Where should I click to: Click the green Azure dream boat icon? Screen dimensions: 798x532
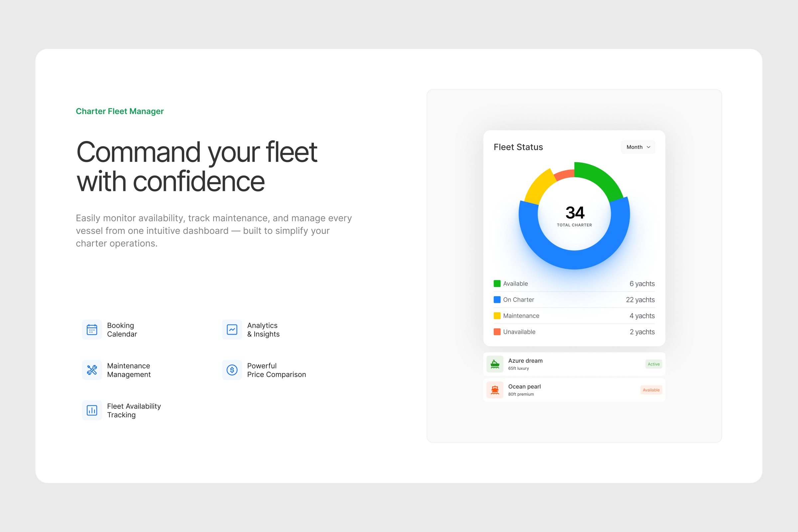[495, 364]
